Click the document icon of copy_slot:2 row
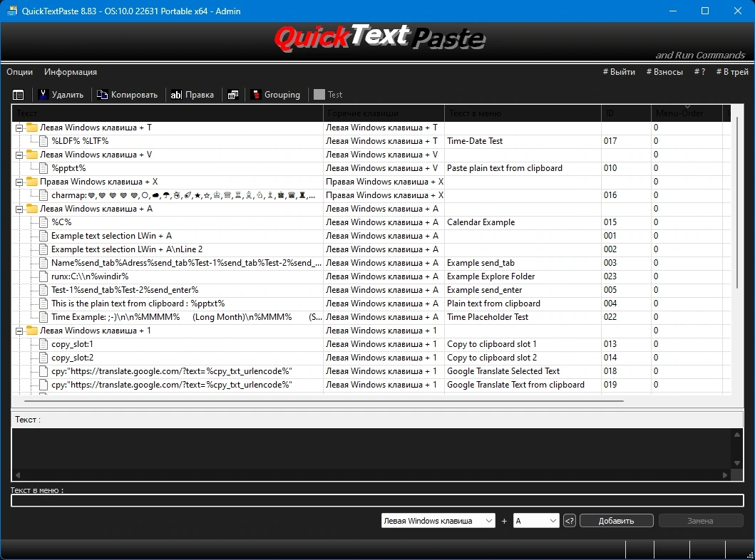The image size is (755, 560). point(43,358)
